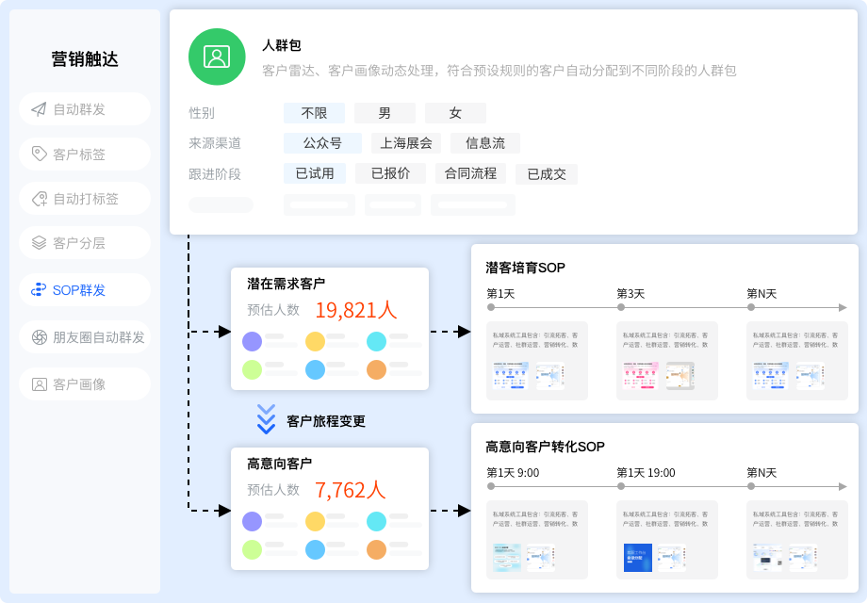Viewport: 868px width, 603px height.
Task: Click the 潜客培育SOP heading
Action: click(525, 268)
